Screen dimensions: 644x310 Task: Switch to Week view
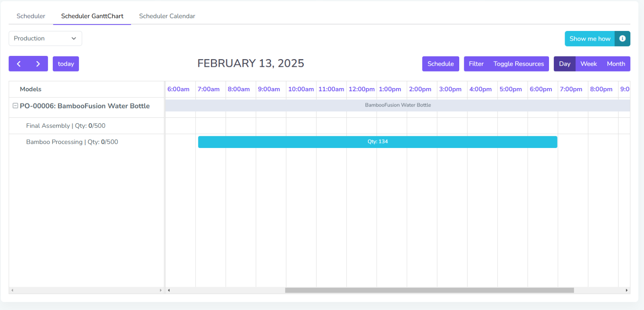point(588,64)
